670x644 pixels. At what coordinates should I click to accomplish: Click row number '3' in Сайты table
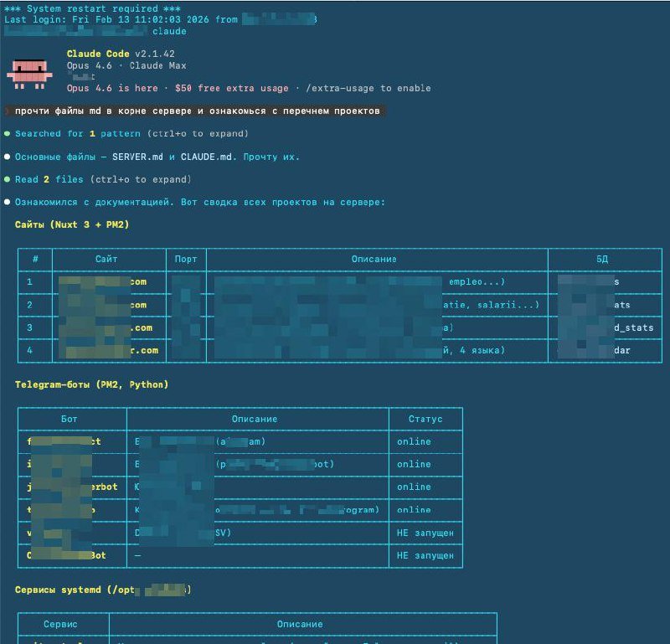point(29,327)
